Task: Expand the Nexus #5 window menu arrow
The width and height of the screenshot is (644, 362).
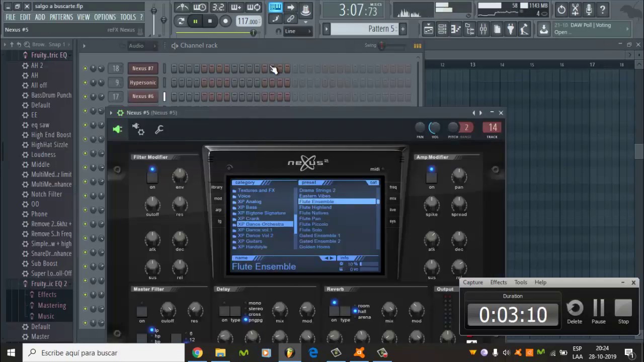Action: coord(111,113)
